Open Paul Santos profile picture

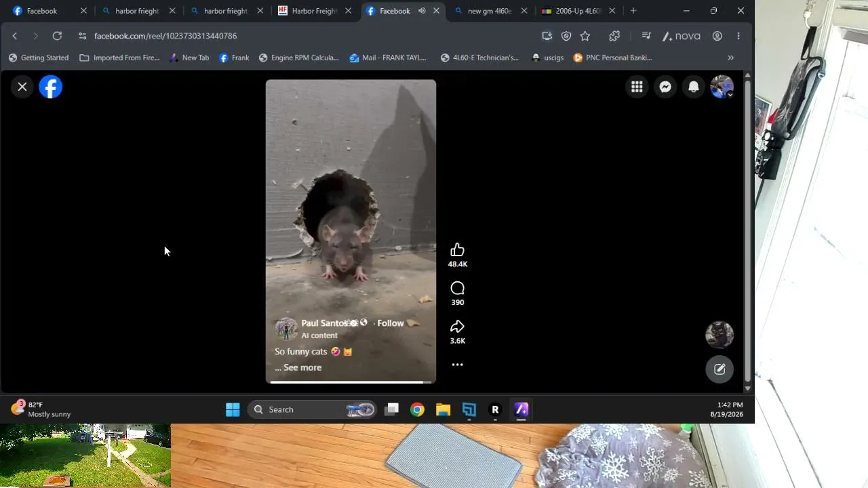pyautogui.click(x=286, y=329)
